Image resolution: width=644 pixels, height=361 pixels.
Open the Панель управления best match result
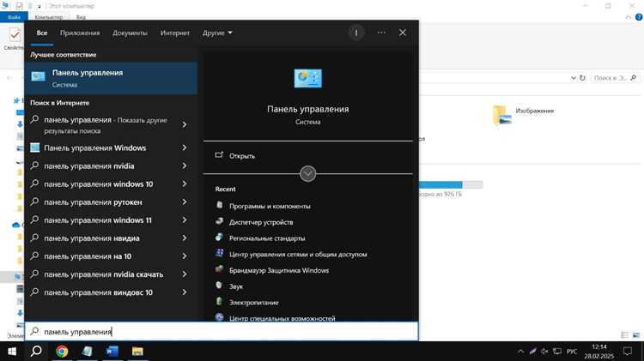(x=111, y=78)
